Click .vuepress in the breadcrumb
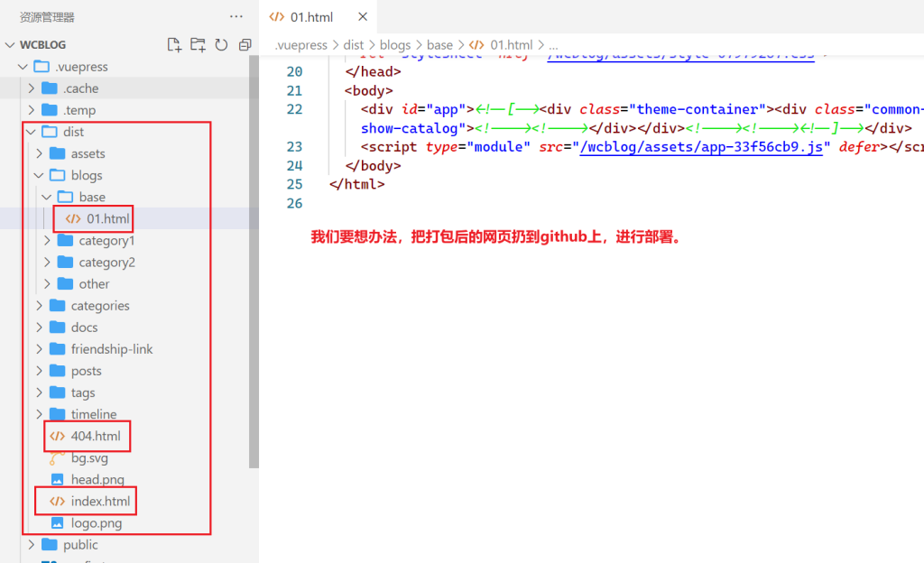The height and width of the screenshot is (563, 924). pyautogui.click(x=301, y=45)
